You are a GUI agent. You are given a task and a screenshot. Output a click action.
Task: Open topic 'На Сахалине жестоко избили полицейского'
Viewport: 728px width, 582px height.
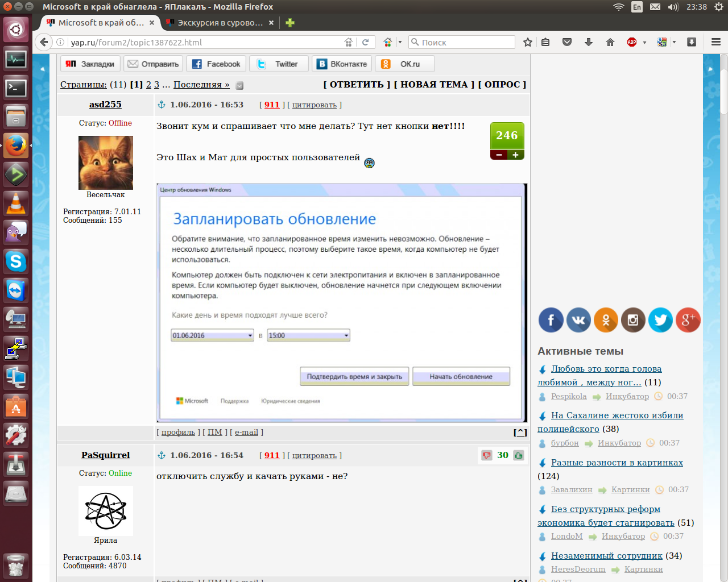point(611,422)
